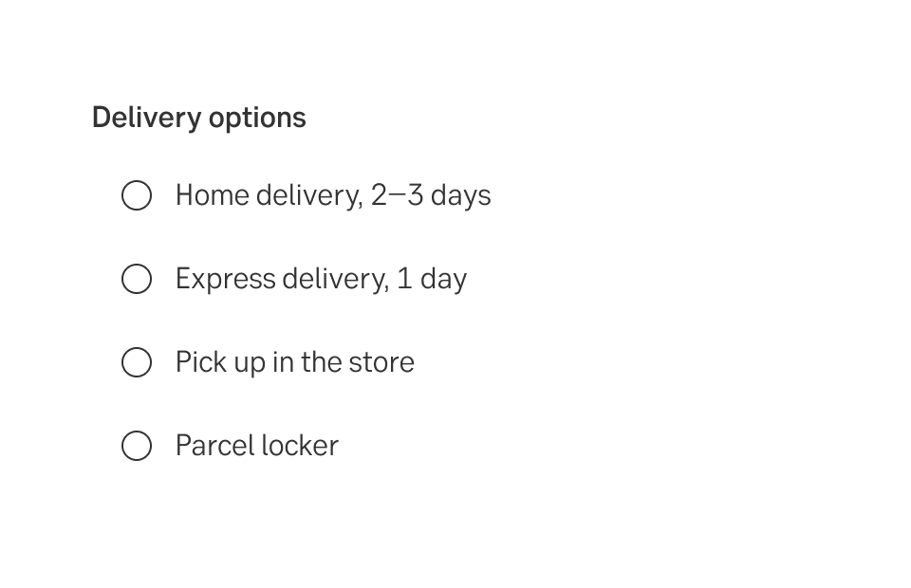
Task: Enable in-store pickup option circle
Action: click(137, 362)
